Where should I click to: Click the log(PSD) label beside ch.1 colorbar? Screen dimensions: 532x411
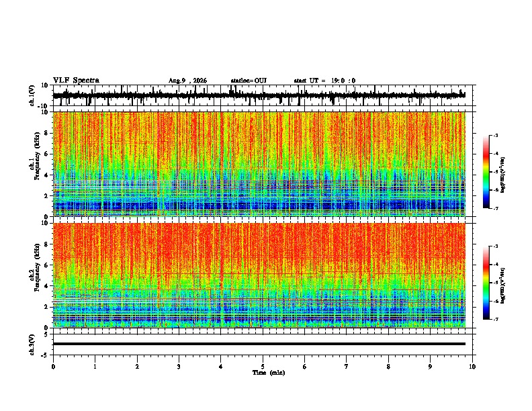click(x=503, y=175)
